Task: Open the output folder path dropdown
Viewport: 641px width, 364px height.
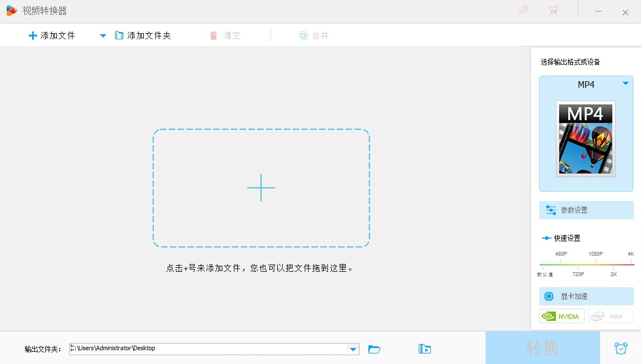Action: pyautogui.click(x=352, y=349)
